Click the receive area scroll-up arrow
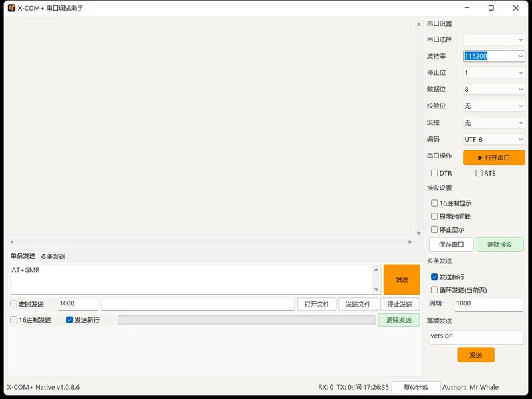 [x=418, y=24]
